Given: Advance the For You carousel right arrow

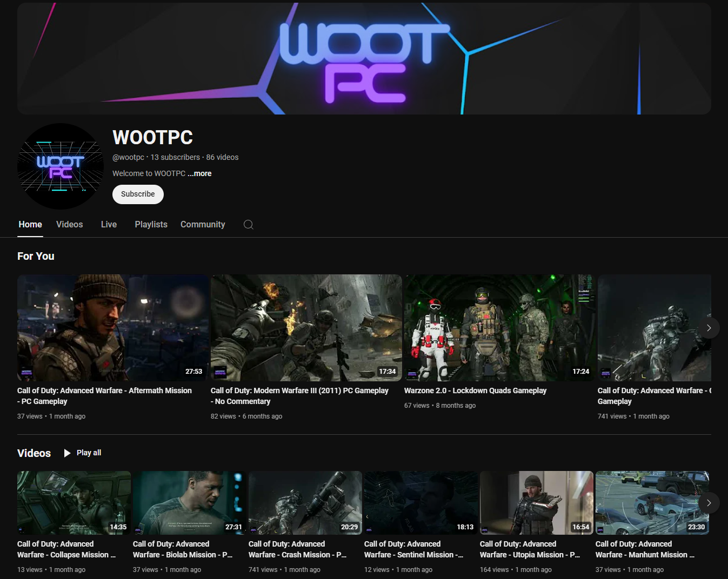Looking at the screenshot, I should 709,328.
